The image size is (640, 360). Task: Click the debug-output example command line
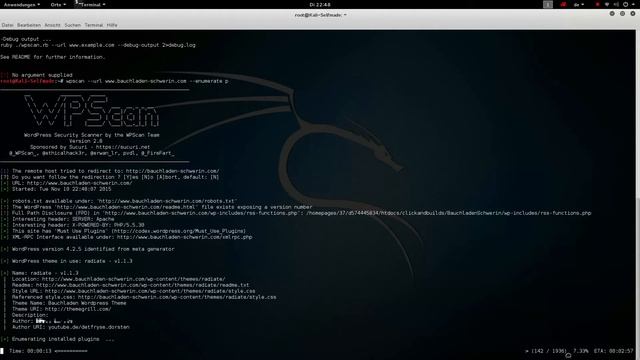pos(98,45)
